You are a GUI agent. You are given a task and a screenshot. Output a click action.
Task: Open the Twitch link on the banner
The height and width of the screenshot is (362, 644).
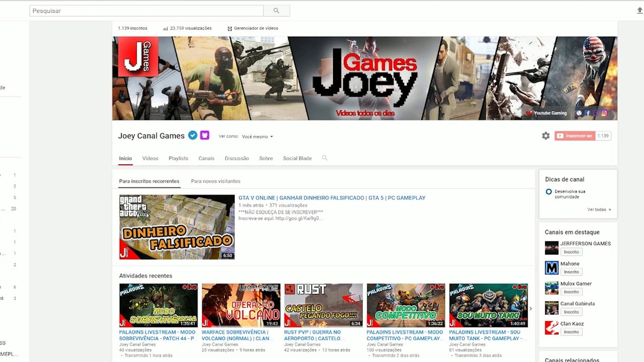click(x=596, y=113)
